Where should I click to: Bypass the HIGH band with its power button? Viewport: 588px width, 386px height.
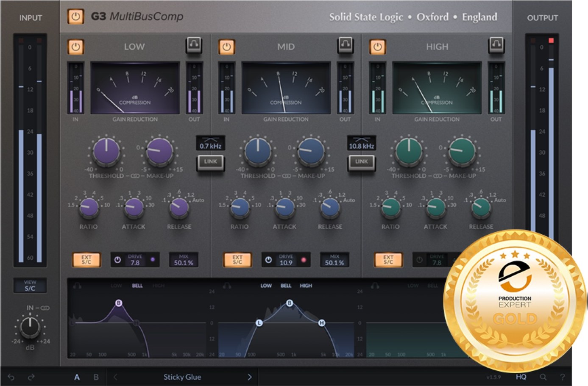[x=377, y=47]
